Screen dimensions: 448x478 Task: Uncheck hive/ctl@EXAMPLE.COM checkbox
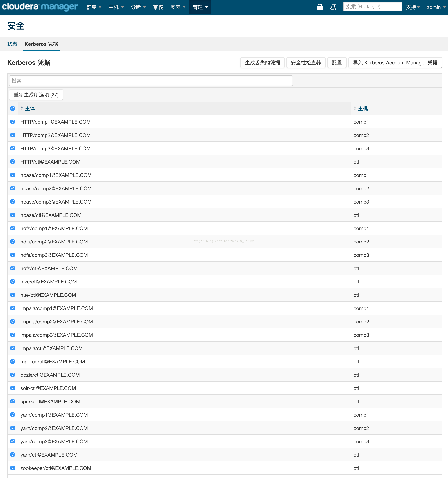[13, 281]
